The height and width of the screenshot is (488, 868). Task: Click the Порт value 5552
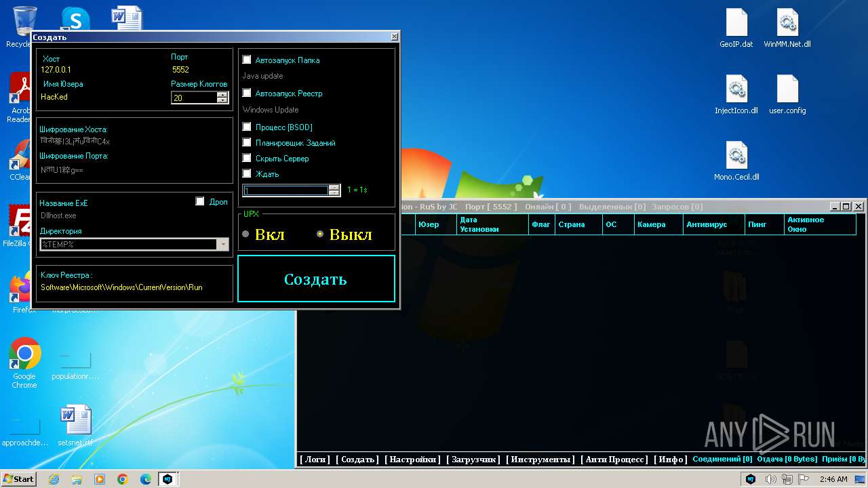pos(180,70)
